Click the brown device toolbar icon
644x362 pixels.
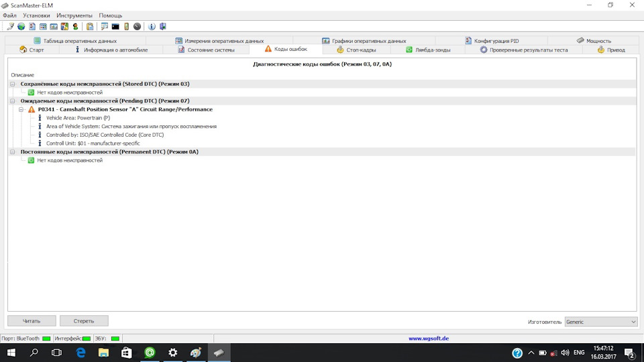(x=127, y=26)
